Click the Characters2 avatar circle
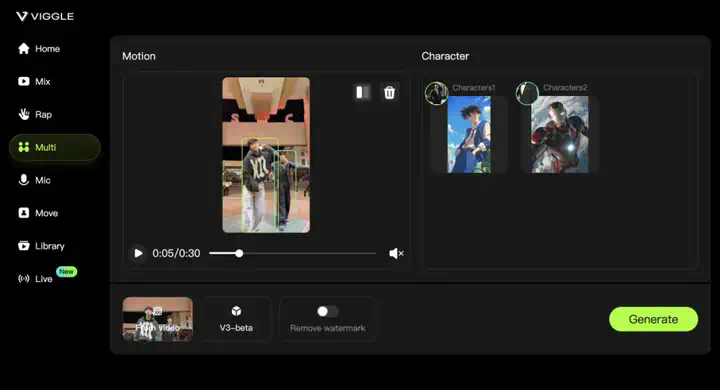This screenshot has width=720, height=390. (x=527, y=93)
